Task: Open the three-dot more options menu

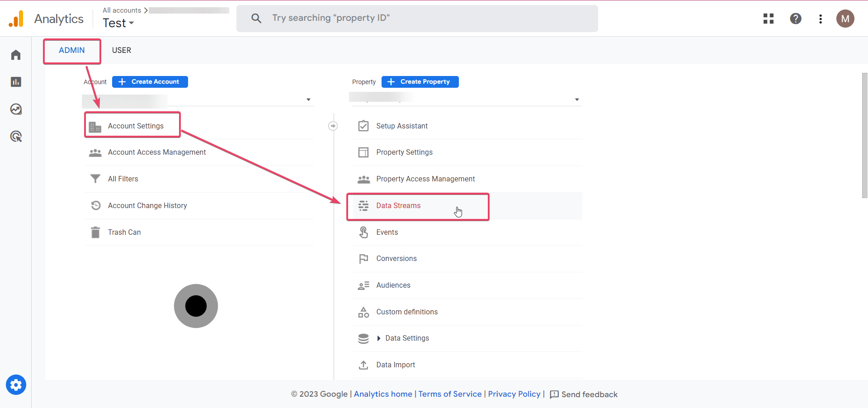Action: pyautogui.click(x=821, y=19)
